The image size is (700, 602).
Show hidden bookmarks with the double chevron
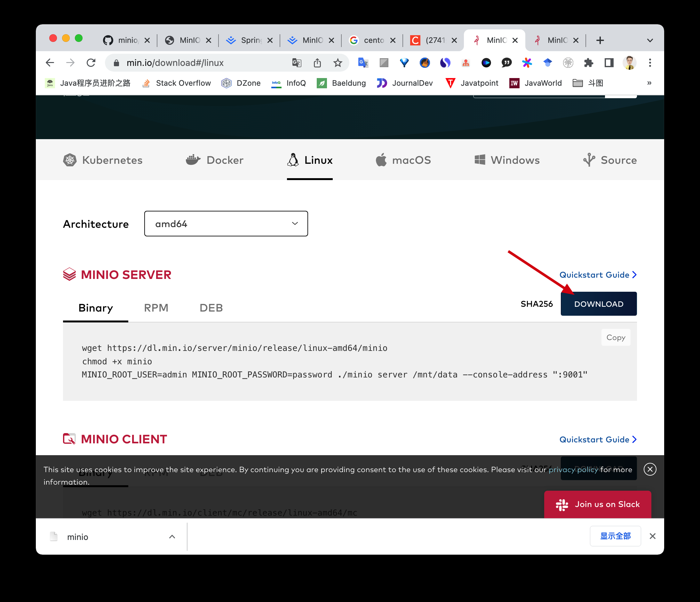coord(649,83)
